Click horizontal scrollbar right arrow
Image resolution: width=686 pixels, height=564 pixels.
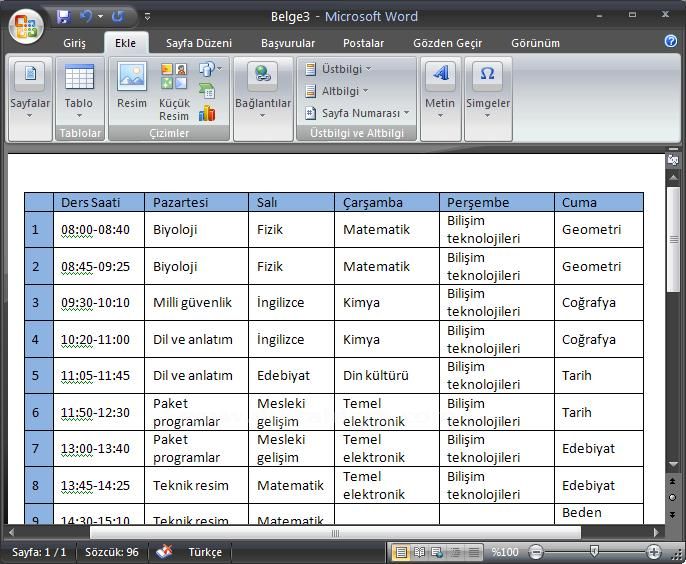point(656,532)
